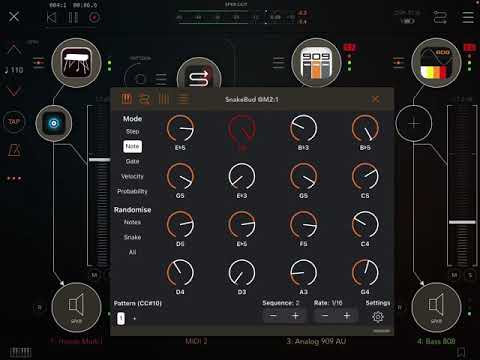Screen dimensions: 480x360
Task: Tap the tempo value 110
Action: click(x=14, y=70)
